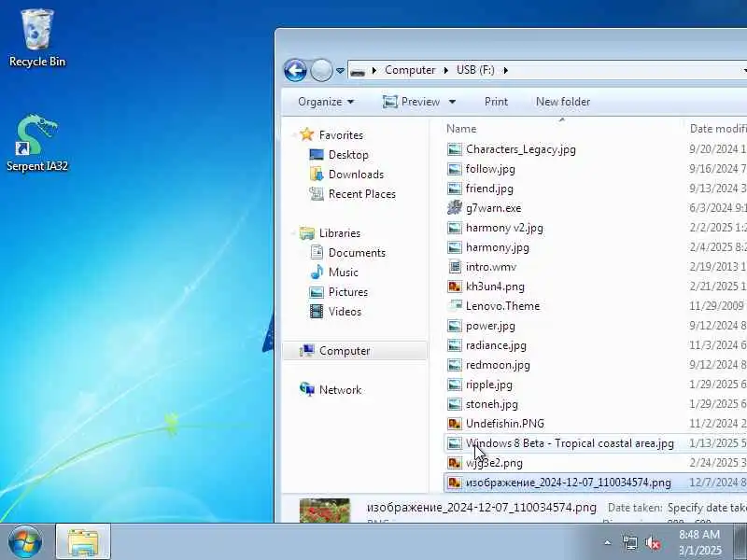Screen dimensions: 747x560
Task: Select the Undefishin.PNG file icon
Action: [455, 424]
